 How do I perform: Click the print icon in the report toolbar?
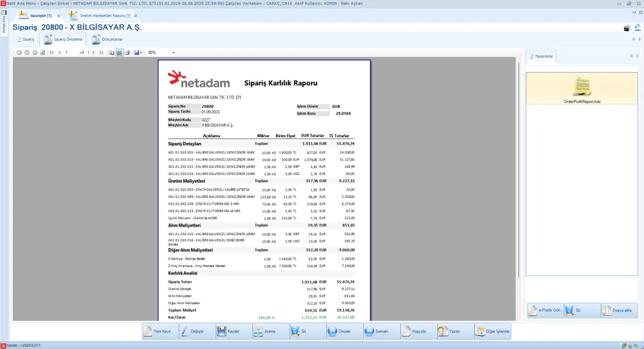click(x=127, y=53)
